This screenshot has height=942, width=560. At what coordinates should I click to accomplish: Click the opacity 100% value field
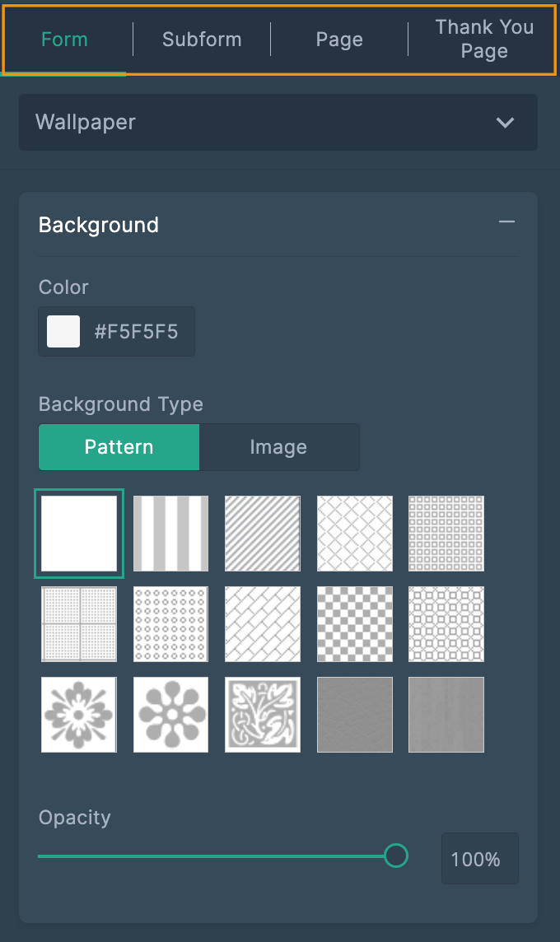pyautogui.click(x=479, y=859)
